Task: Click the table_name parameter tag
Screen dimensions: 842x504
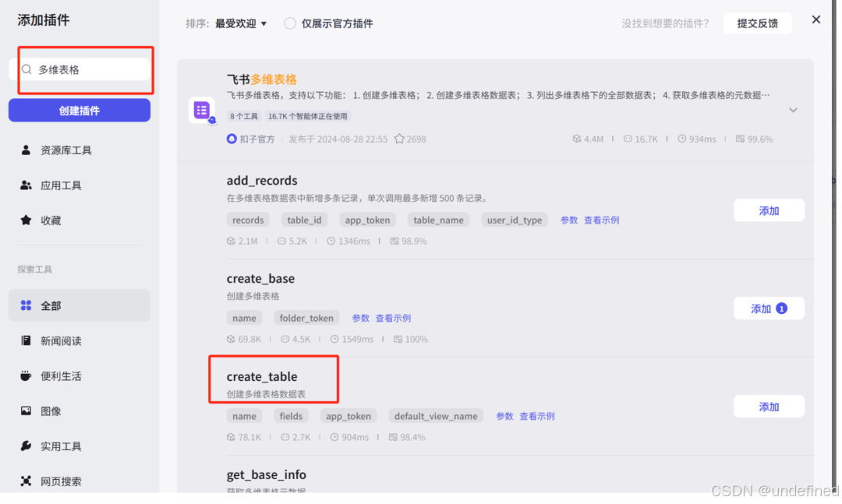Action: (438, 220)
